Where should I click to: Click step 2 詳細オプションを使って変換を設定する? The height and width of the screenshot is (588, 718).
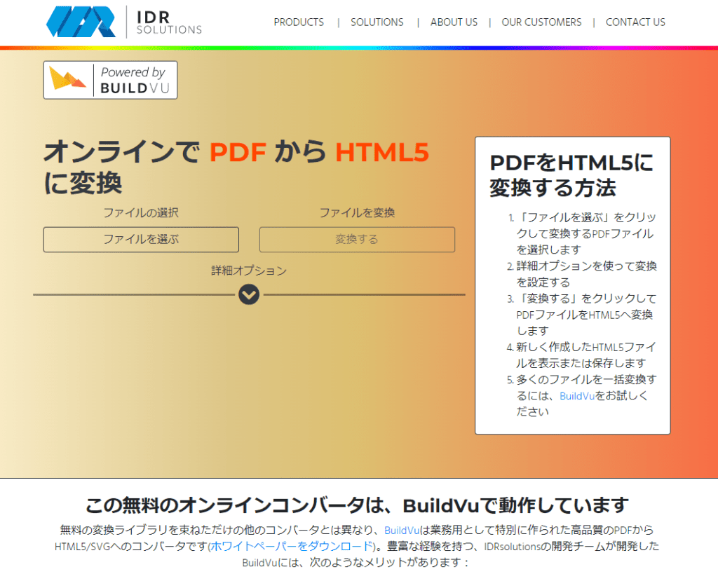click(x=586, y=274)
